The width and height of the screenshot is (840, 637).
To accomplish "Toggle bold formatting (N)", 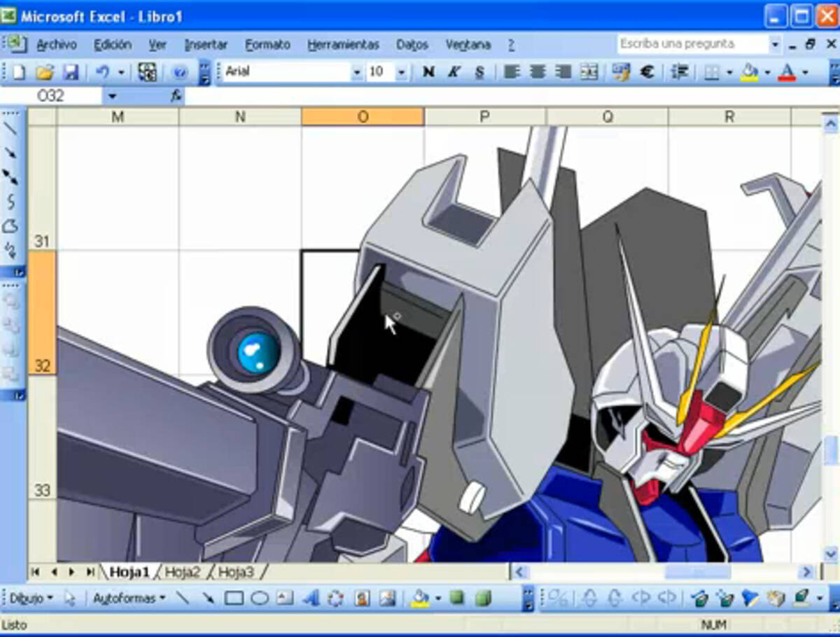I will pos(428,71).
